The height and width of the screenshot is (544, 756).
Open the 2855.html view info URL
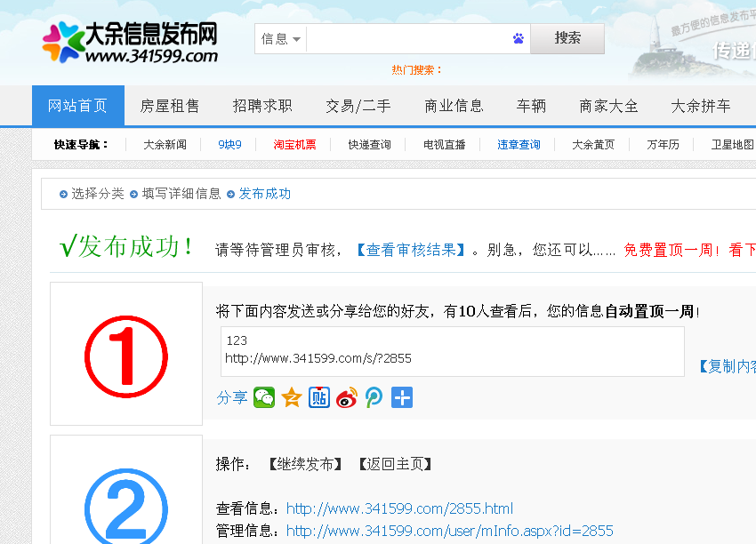pos(399,509)
